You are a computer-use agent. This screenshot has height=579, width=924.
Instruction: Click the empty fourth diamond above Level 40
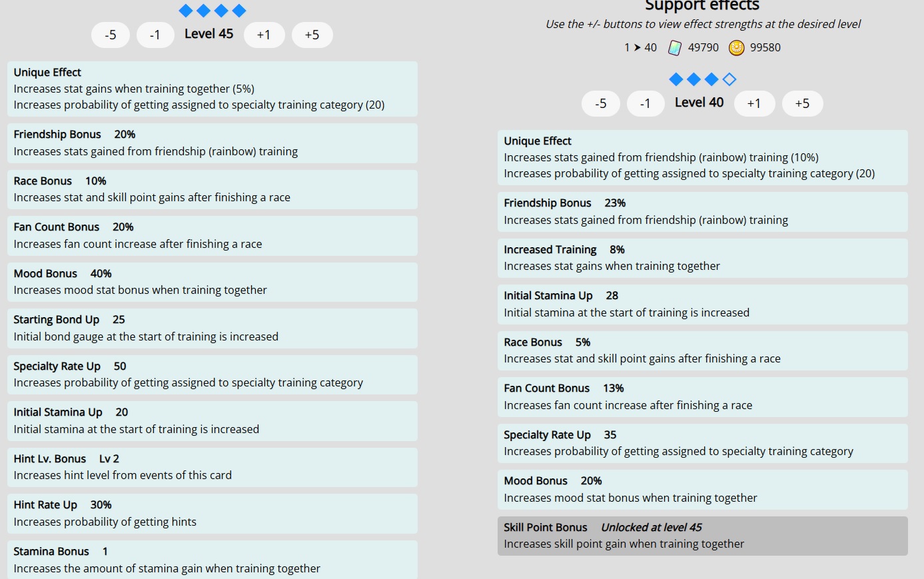(729, 79)
